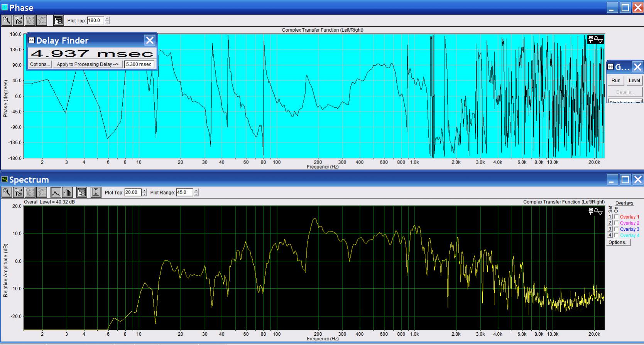
Task: Turn on the Overlay 2 checkbox
Action: pos(616,223)
